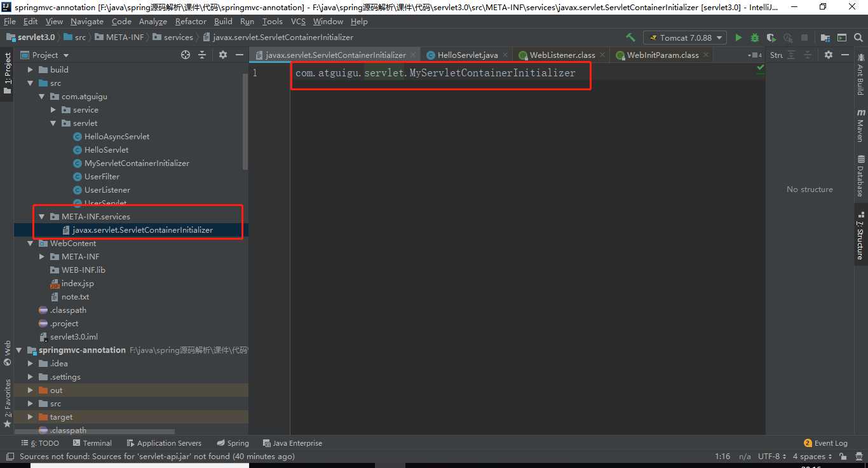Open the Project view selector dropdown
The height and width of the screenshot is (468, 868).
click(44, 55)
